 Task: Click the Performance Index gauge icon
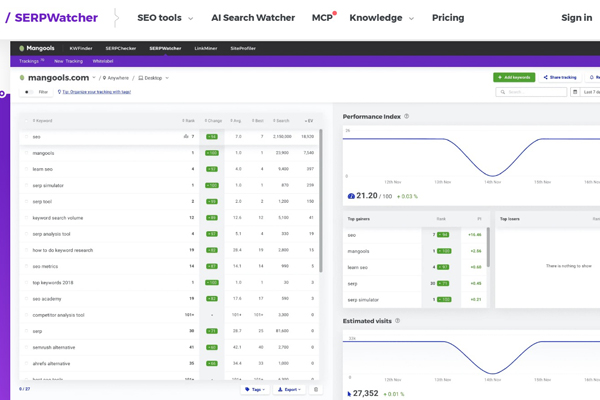click(x=351, y=196)
